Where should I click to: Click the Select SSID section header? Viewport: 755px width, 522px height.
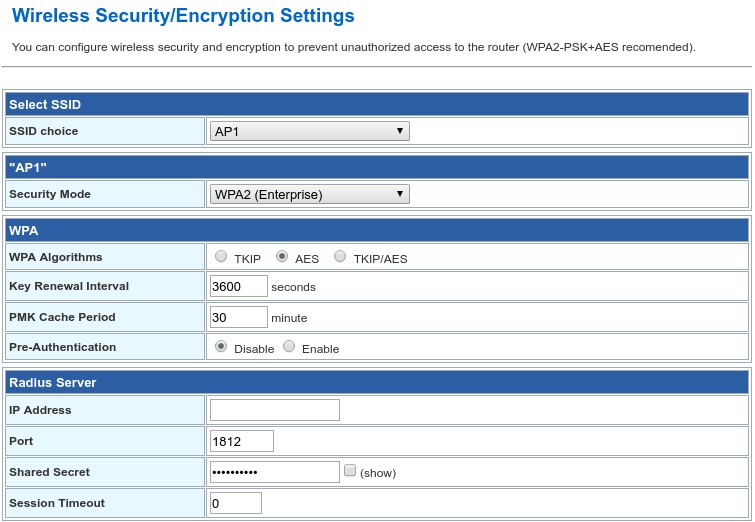tap(377, 104)
